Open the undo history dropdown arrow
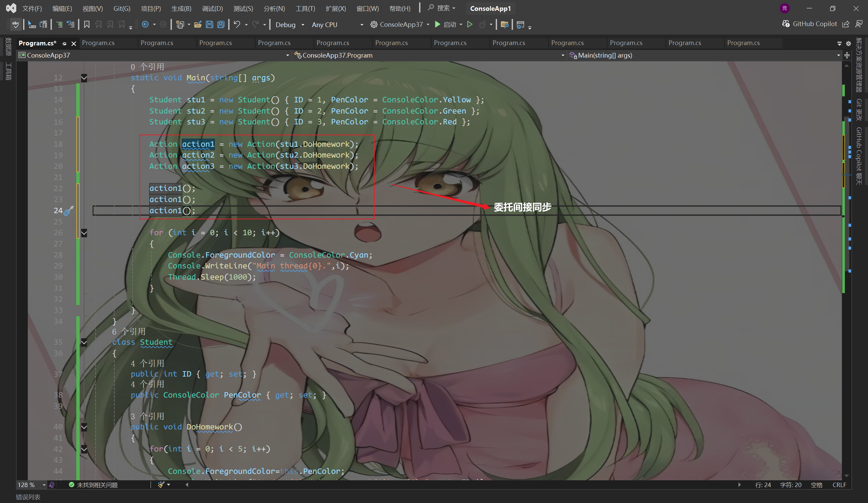The height and width of the screenshot is (503, 868). 246,25
